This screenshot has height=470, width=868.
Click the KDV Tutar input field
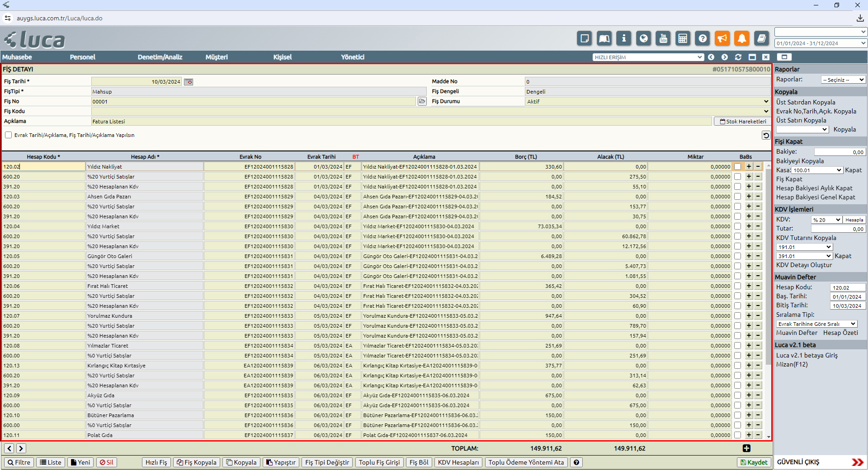click(x=838, y=229)
